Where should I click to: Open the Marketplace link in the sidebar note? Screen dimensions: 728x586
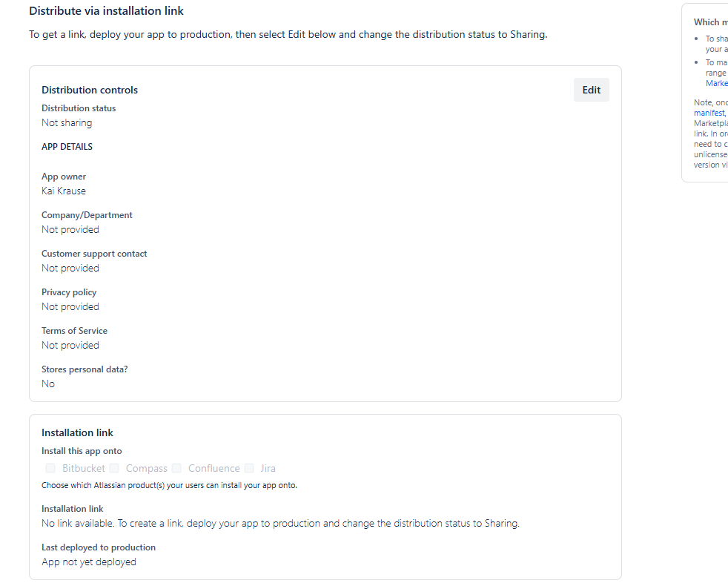click(716, 83)
